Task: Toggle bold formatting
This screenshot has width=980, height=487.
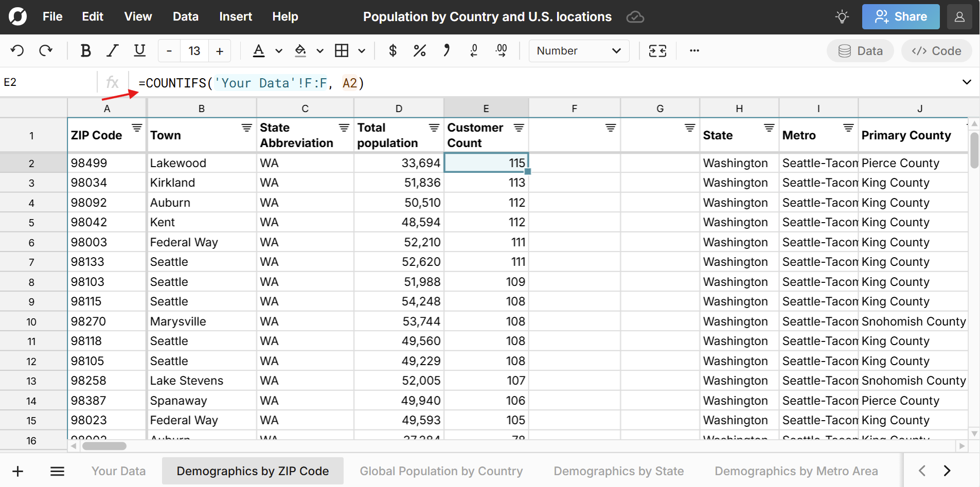Action: 85,50
